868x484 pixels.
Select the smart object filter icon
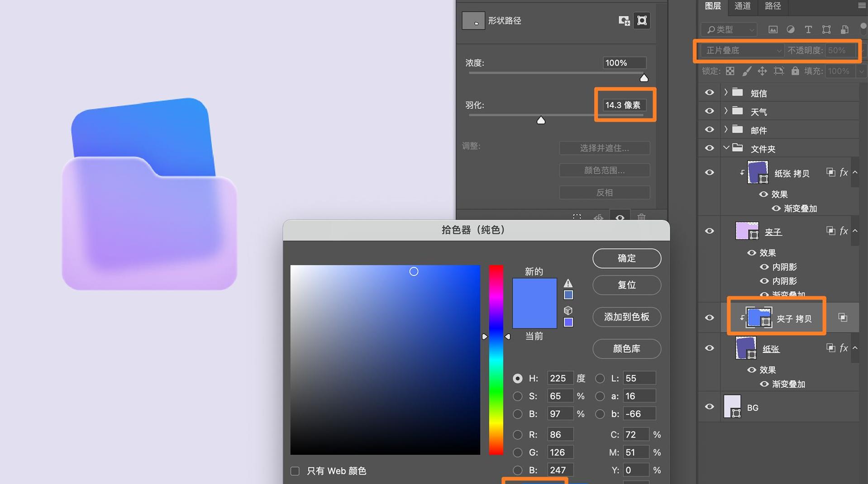tap(844, 29)
